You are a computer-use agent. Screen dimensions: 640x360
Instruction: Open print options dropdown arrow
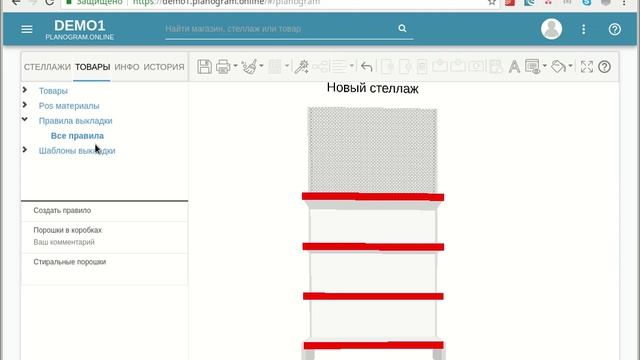[x=236, y=66]
